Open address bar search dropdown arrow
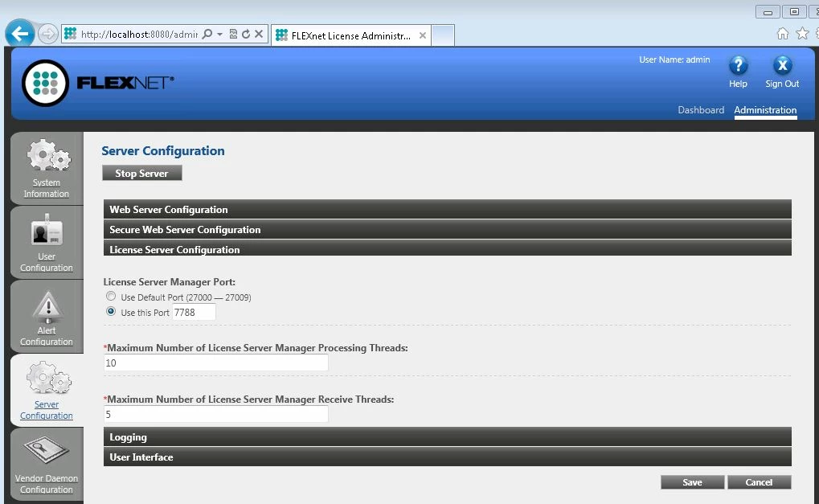This screenshot has width=819, height=504. pyautogui.click(x=220, y=34)
